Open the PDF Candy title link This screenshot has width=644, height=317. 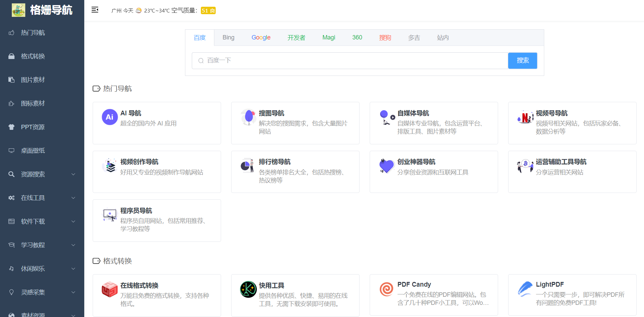point(414,285)
